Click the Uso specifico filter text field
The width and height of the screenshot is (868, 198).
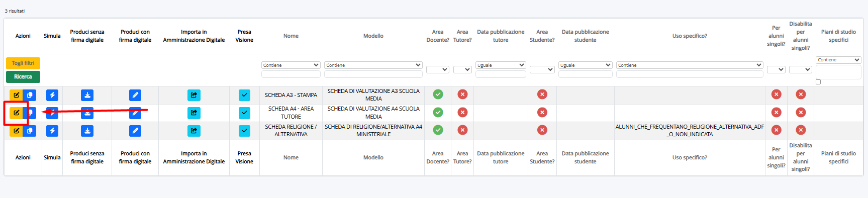pyautogui.click(x=690, y=74)
